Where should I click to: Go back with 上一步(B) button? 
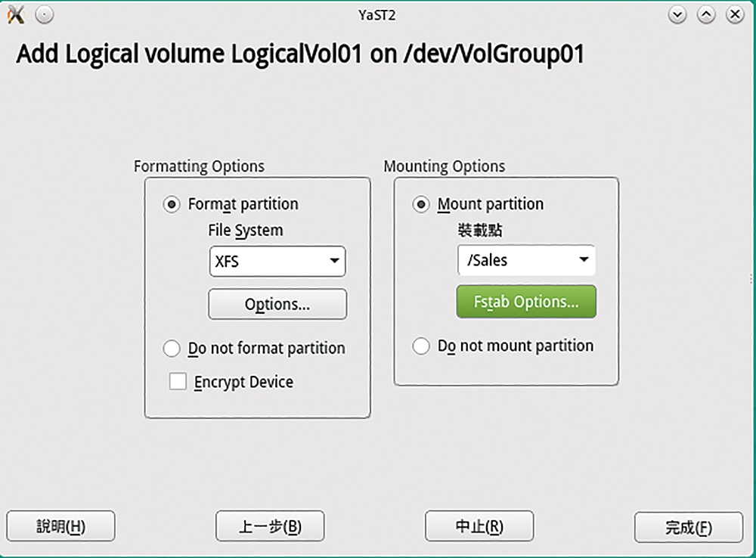270,526
